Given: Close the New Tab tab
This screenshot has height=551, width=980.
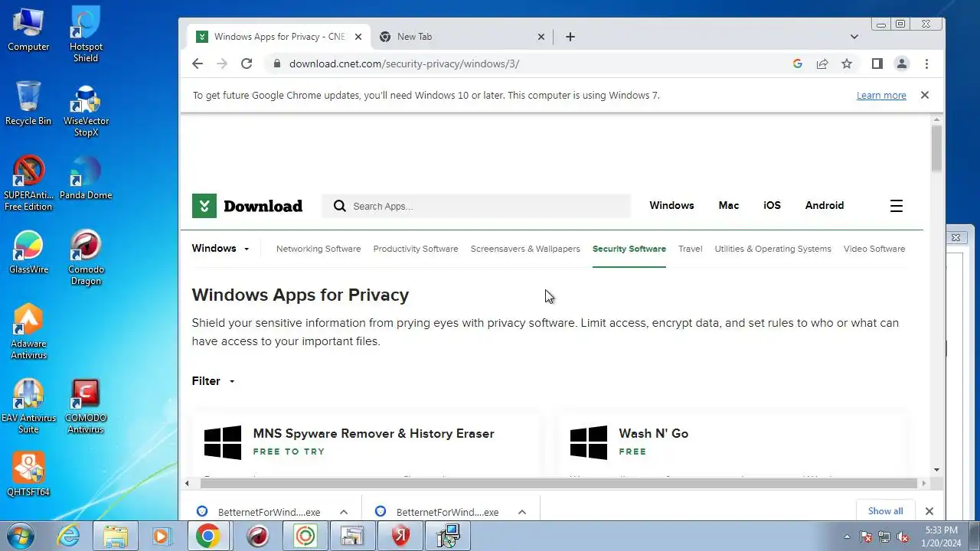Looking at the screenshot, I should (x=541, y=37).
